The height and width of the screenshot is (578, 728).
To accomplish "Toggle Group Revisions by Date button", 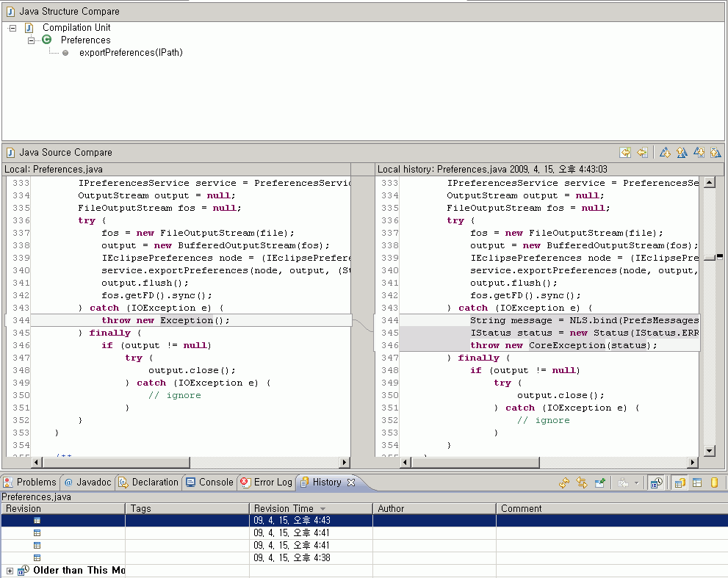I will tap(657, 483).
